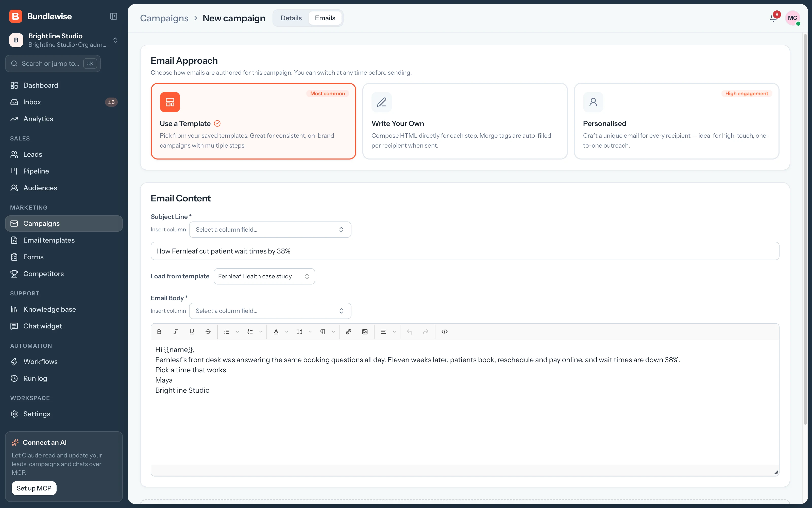Go to the Inbox page
The width and height of the screenshot is (812, 508).
[x=64, y=102]
